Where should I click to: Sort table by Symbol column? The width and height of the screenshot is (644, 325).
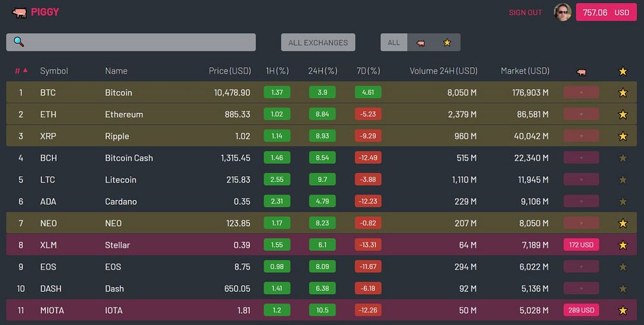54,71
